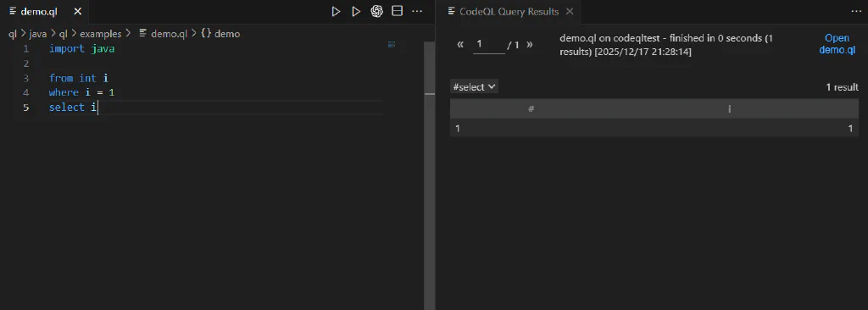The width and height of the screenshot is (868, 310).
Task: Open the ChatGPT icon in editor toolbar
Action: point(376,12)
